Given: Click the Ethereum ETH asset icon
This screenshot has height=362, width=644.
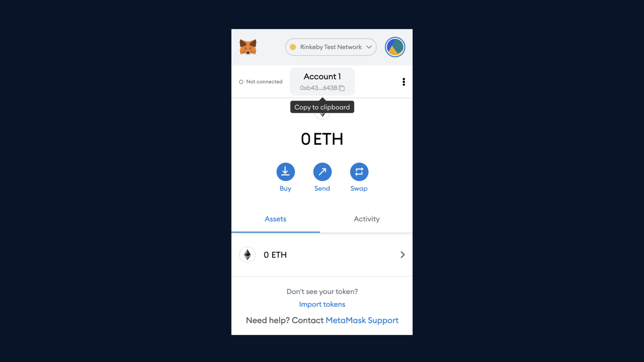Looking at the screenshot, I should [248, 254].
